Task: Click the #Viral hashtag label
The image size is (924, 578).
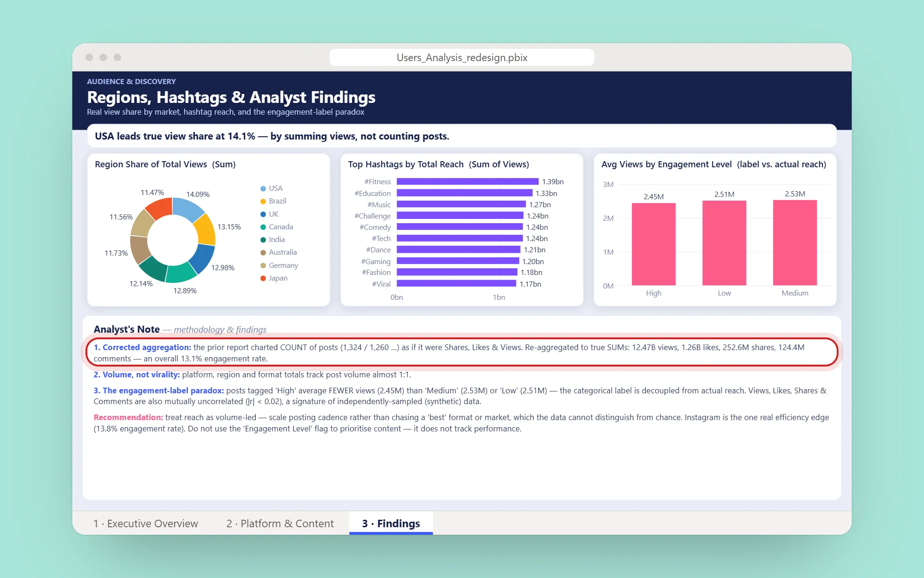Action: [381, 284]
